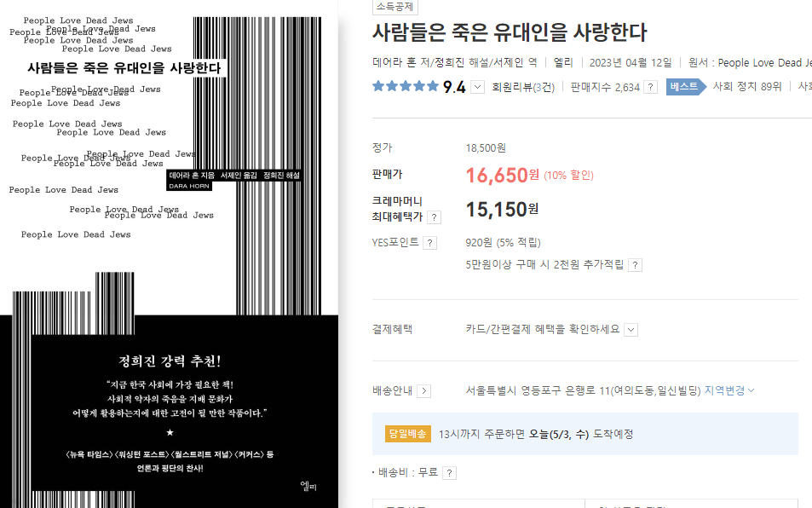Open 지역변경 region change dropdown
This screenshot has height=508, width=812.
click(x=729, y=390)
